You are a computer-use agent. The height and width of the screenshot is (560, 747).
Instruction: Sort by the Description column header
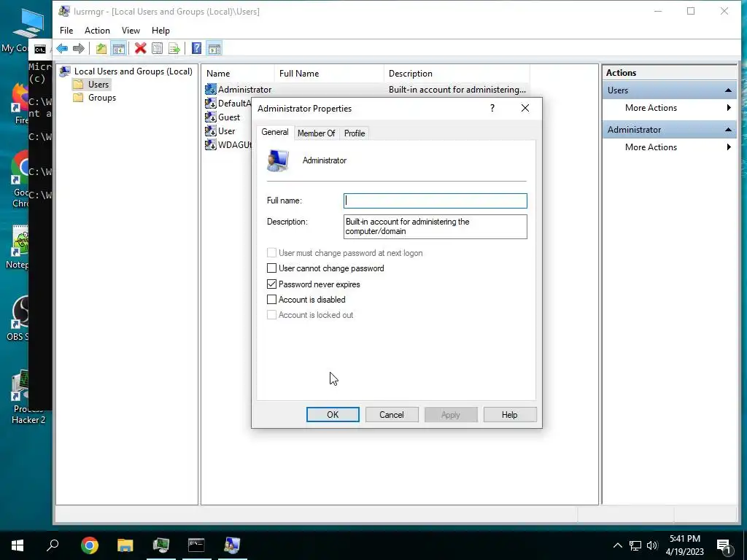coord(457,74)
